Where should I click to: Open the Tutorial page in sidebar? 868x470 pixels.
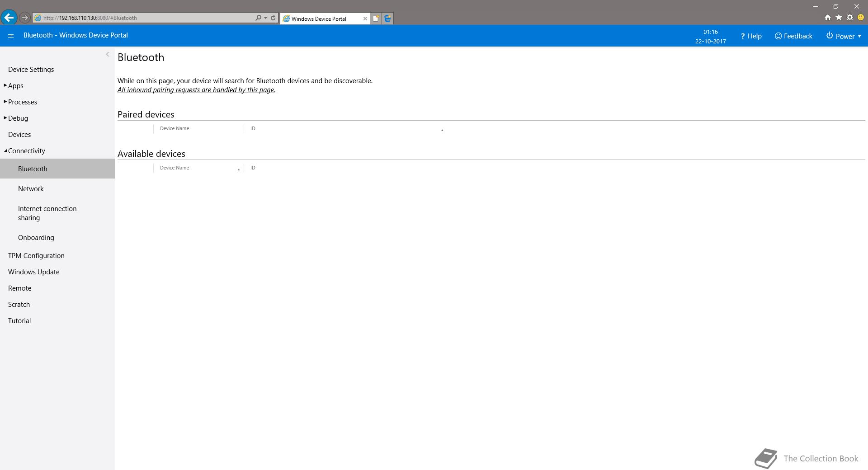19,320
